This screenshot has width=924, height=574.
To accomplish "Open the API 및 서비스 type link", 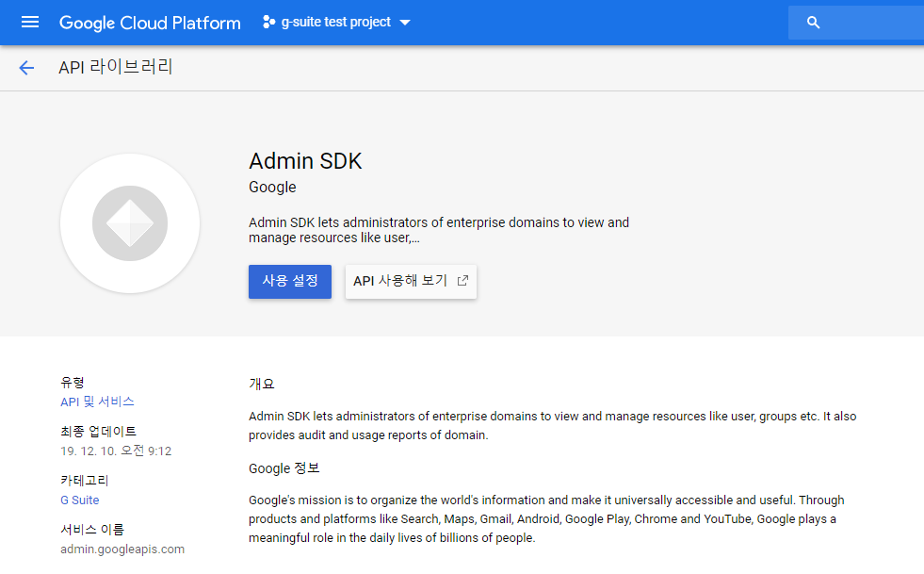I will [97, 402].
